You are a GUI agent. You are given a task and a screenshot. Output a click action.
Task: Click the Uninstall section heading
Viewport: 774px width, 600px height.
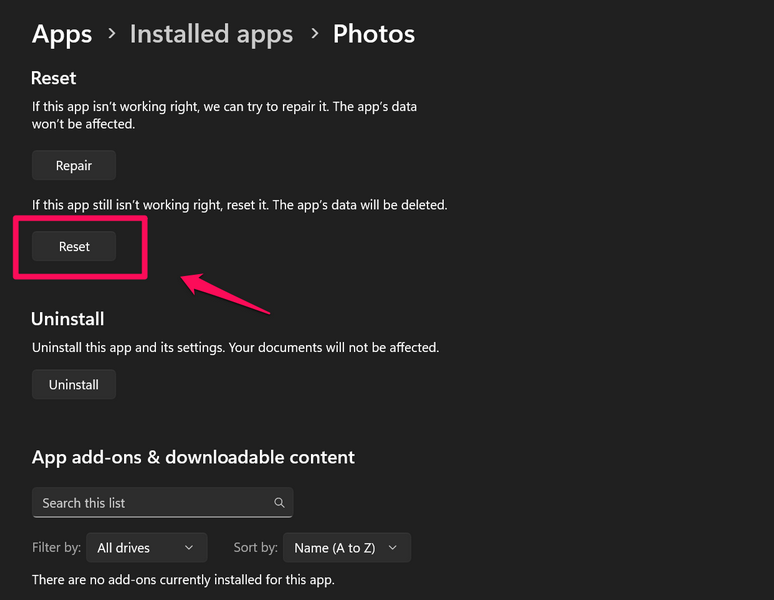[68, 319]
